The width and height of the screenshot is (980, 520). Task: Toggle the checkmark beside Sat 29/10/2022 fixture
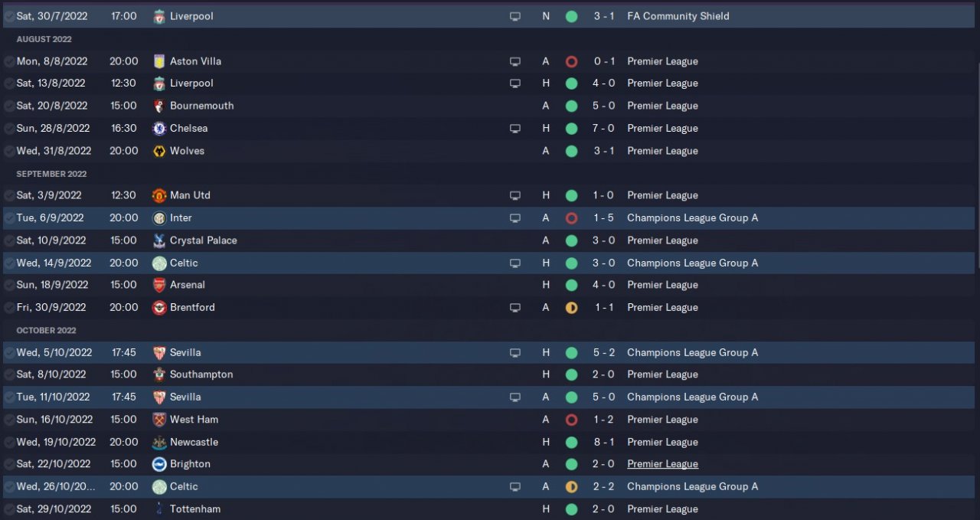[8, 509]
